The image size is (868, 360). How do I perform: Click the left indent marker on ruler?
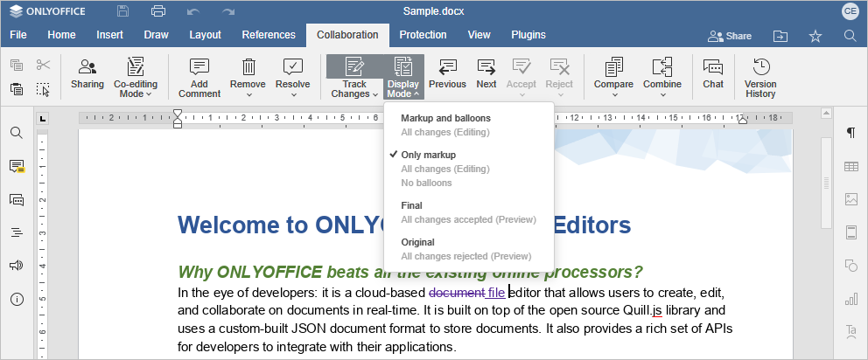(x=177, y=125)
